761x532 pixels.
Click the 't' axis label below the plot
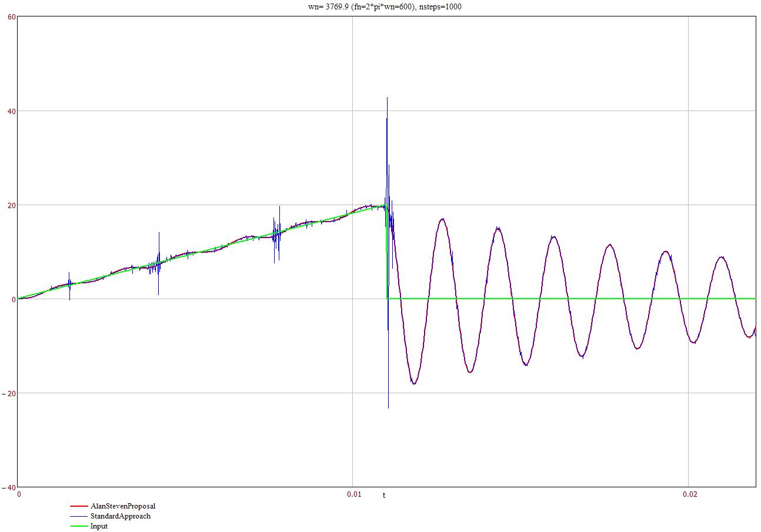[x=385, y=496]
